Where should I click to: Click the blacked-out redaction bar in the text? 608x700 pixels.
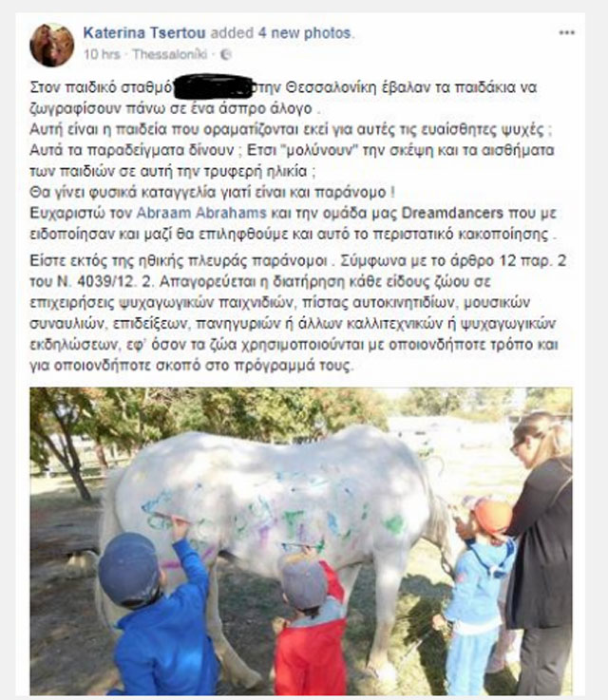(213, 86)
